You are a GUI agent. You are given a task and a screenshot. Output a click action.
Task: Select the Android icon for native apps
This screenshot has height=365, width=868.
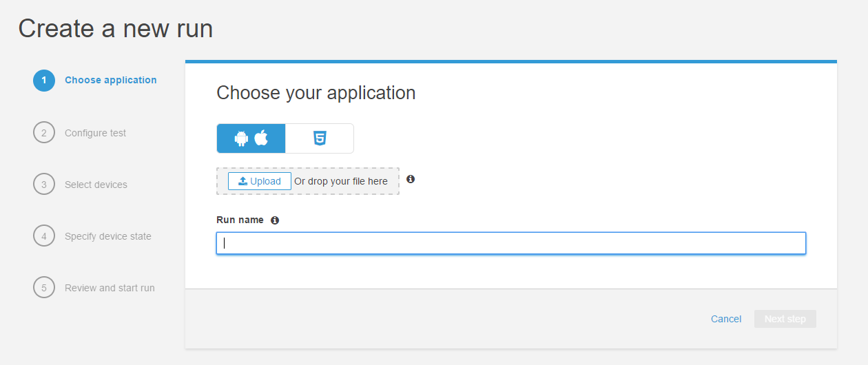[241, 138]
